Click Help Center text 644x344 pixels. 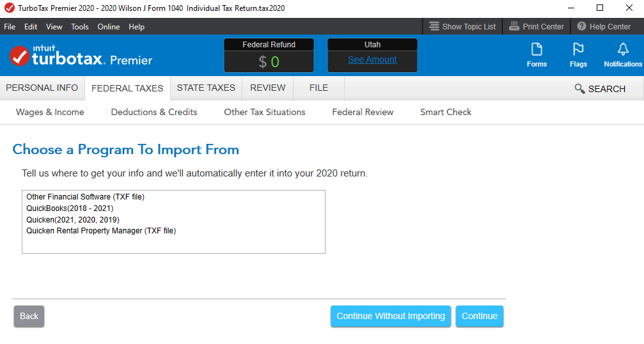point(610,27)
